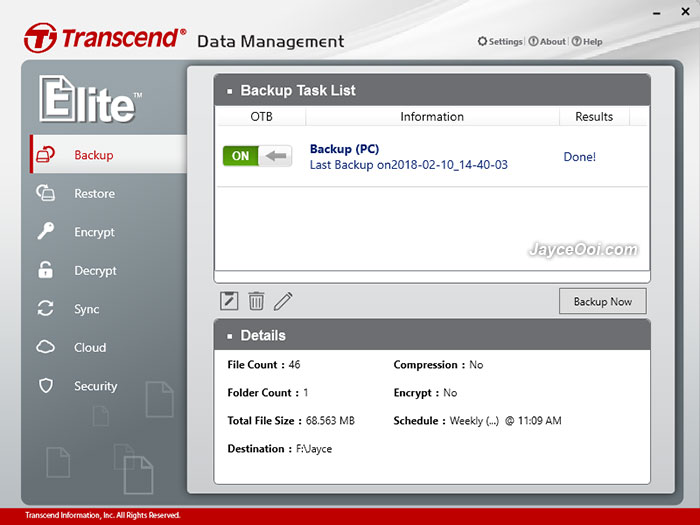Viewport: 700px width, 525px height.
Task: Open the Help link text
Action: point(592,42)
